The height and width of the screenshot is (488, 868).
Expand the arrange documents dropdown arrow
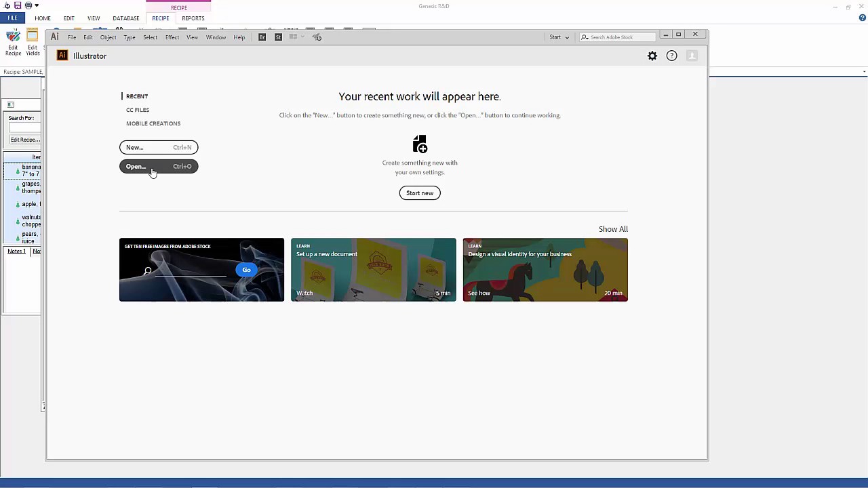pos(302,37)
